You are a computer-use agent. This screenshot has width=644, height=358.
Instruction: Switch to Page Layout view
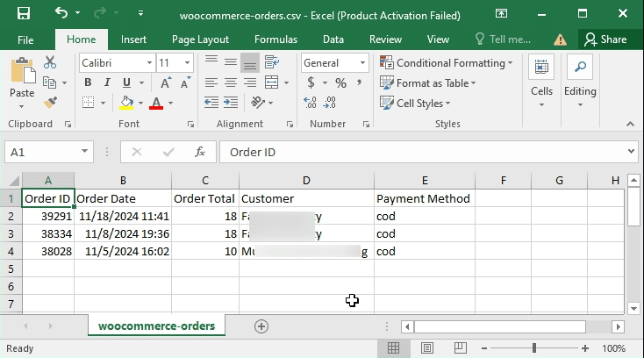point(427,348)
